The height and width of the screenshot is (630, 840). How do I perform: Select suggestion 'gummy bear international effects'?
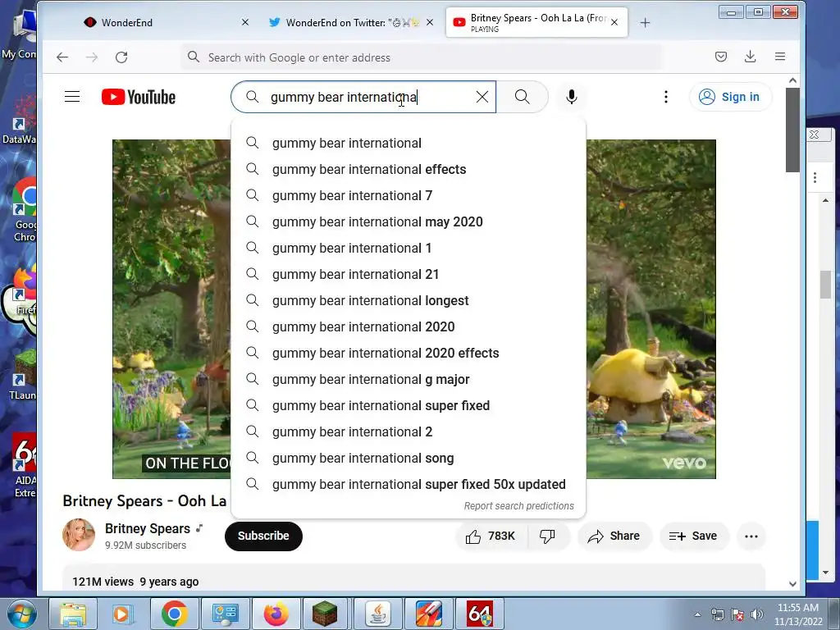click(x=409, y=169)
